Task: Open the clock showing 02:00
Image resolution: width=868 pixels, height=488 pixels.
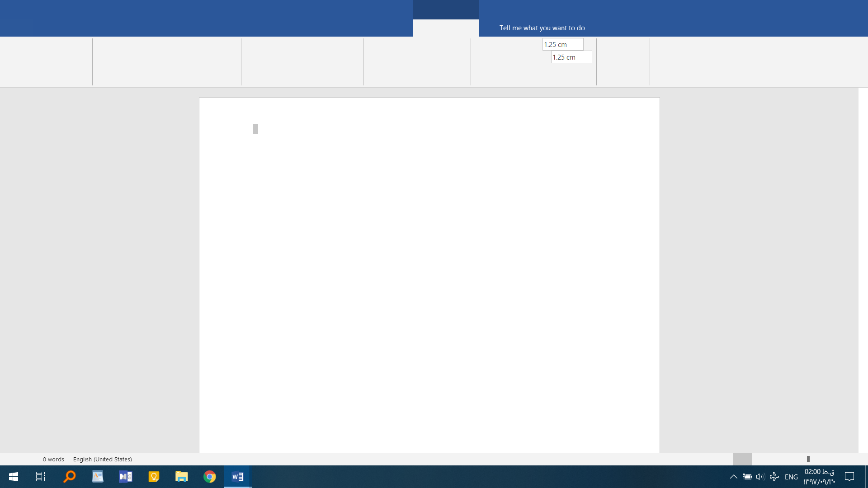Action: point(819,477)
